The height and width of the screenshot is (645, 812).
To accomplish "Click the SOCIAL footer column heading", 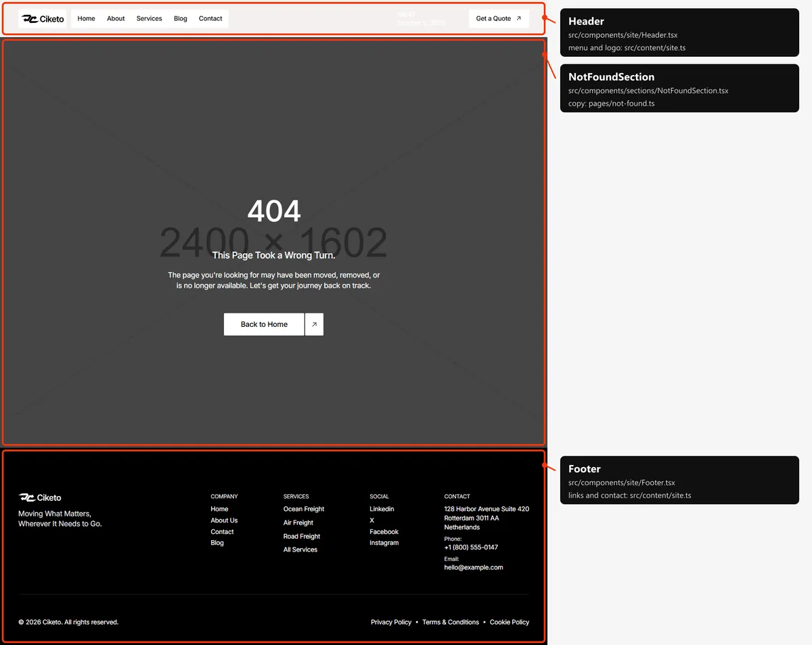I will [x=379, y=496].
